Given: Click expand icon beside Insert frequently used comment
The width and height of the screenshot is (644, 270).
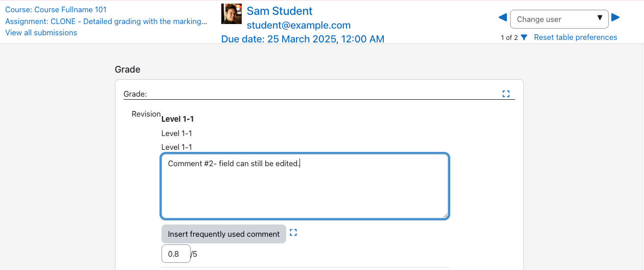Looking at the screenshot, I should 293,233.
